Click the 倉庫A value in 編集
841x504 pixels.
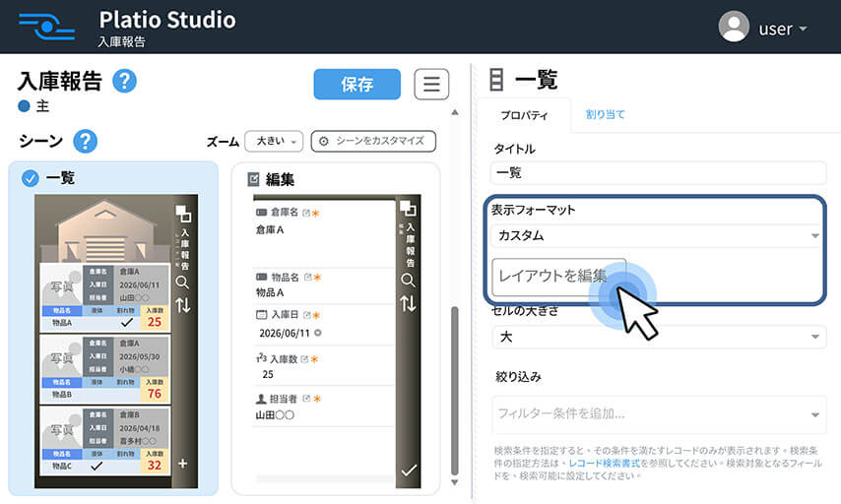coord(270,229)
